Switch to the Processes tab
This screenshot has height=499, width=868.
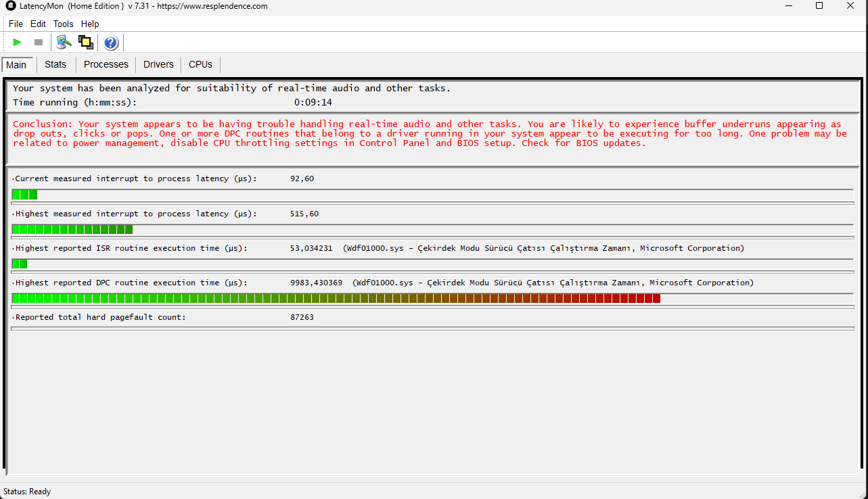(106, 64)
